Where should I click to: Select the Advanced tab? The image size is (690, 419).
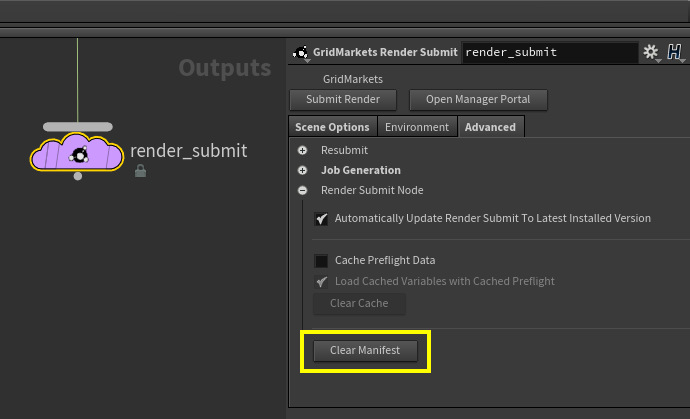pyautogui.click(x=490, y=127)
